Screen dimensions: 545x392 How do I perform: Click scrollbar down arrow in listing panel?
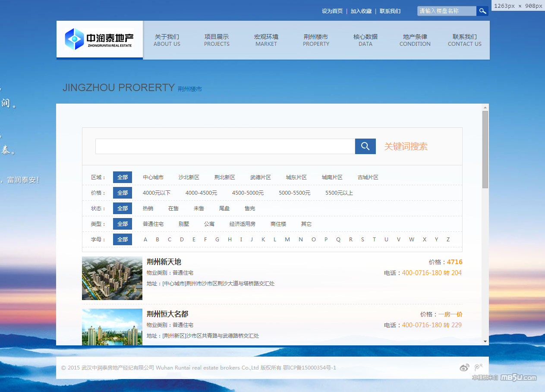[485, 341]
